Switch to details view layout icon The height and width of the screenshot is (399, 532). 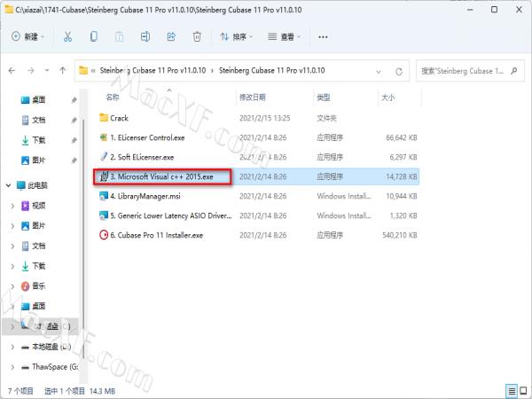512,391
